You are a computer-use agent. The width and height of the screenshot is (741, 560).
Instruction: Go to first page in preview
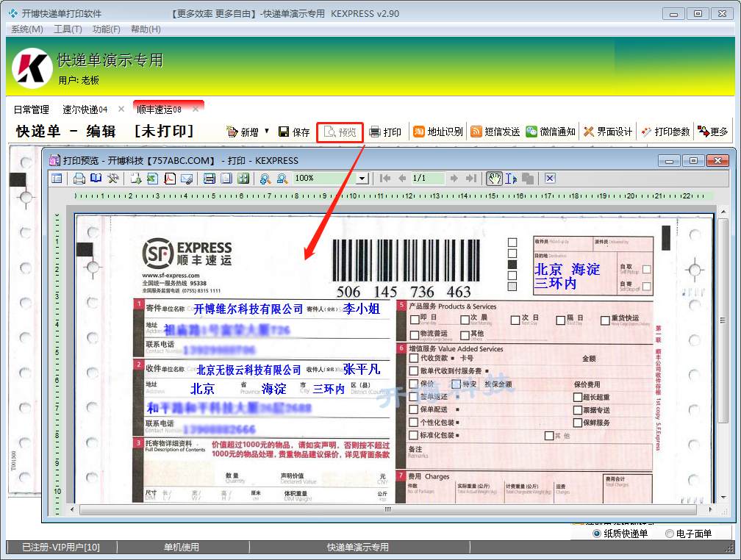click(x=385, y=178)
